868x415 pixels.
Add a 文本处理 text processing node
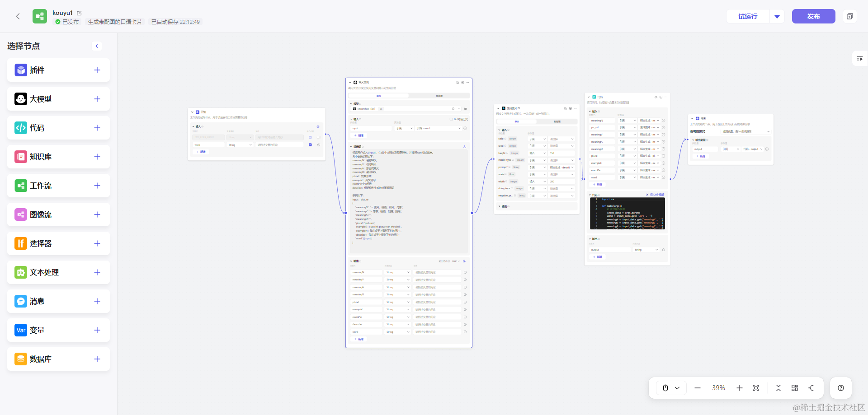click(x=97, y=272)
